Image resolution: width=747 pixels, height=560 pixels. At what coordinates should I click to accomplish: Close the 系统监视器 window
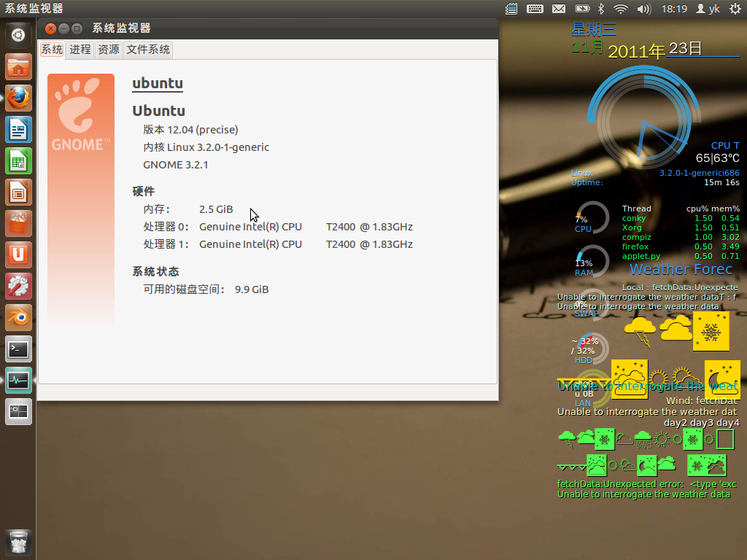[50, 28]
